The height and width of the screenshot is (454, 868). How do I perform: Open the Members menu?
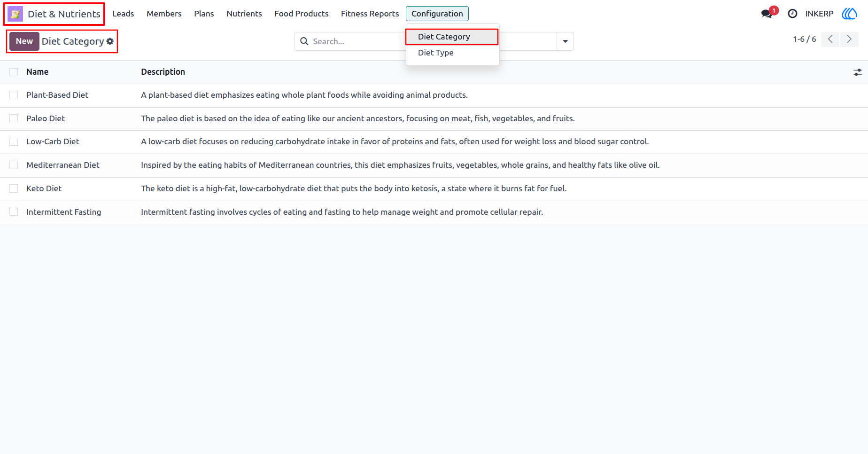point(164,14)
